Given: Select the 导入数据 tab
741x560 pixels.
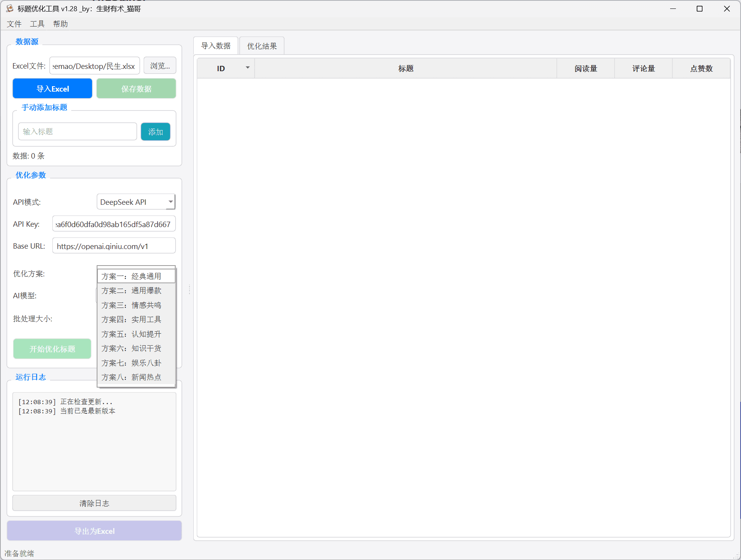Looking at the screenshot, I should click(216, 46).
